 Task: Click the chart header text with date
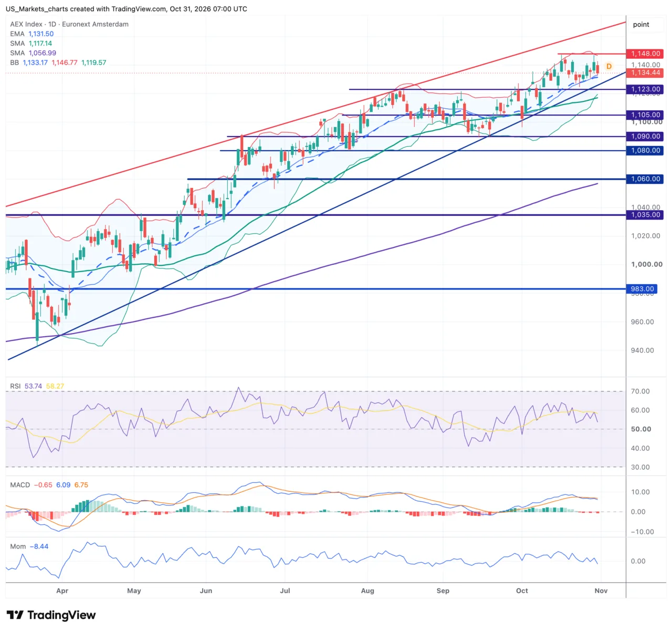pyautogui.click(x=127, y=9)
